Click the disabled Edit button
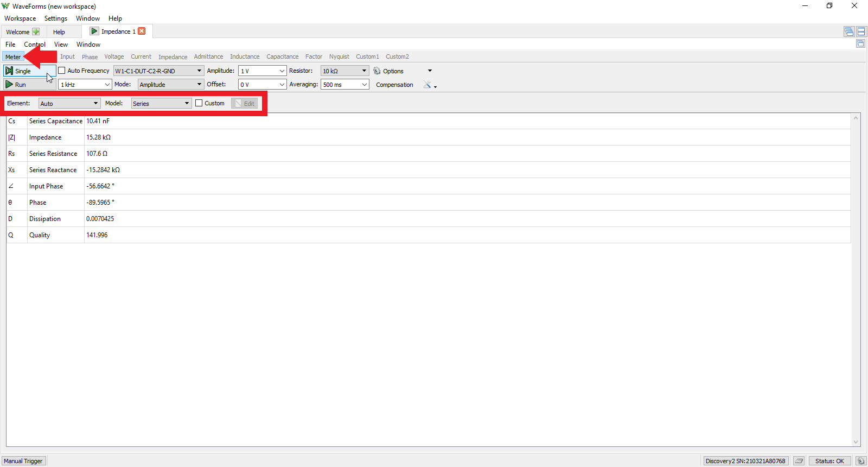 click(x=245, y=103)
